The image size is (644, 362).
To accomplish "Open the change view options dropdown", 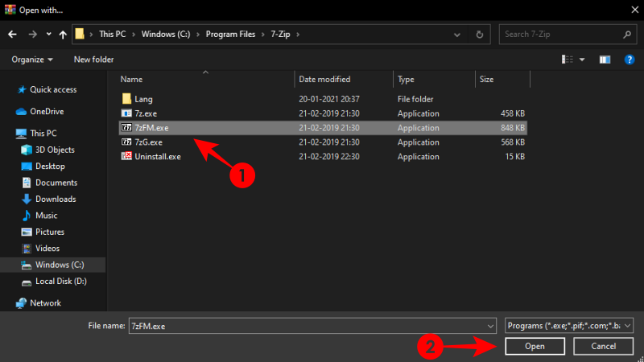I will click(582, 60).
